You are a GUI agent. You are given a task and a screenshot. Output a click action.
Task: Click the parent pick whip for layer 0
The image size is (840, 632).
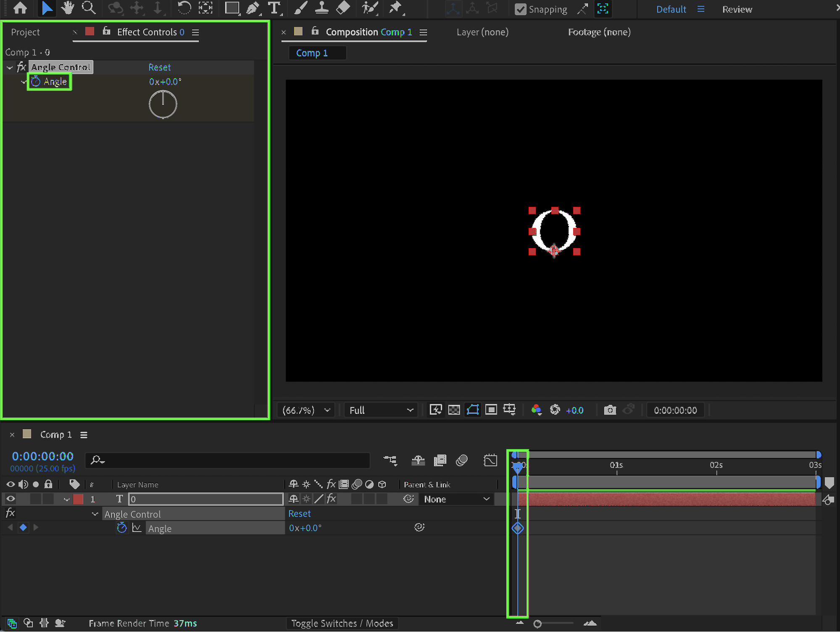pyautogui.click(x=408, y=499)
